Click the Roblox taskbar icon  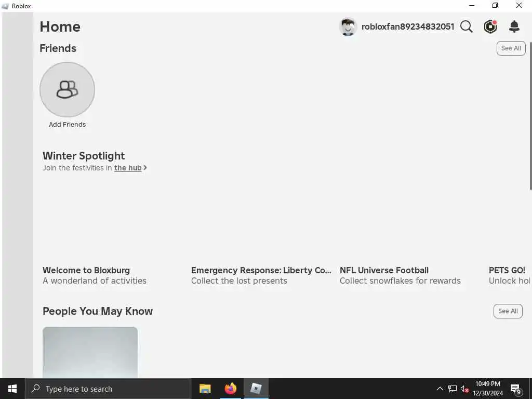pyautogui.click(x=256, y=389)
